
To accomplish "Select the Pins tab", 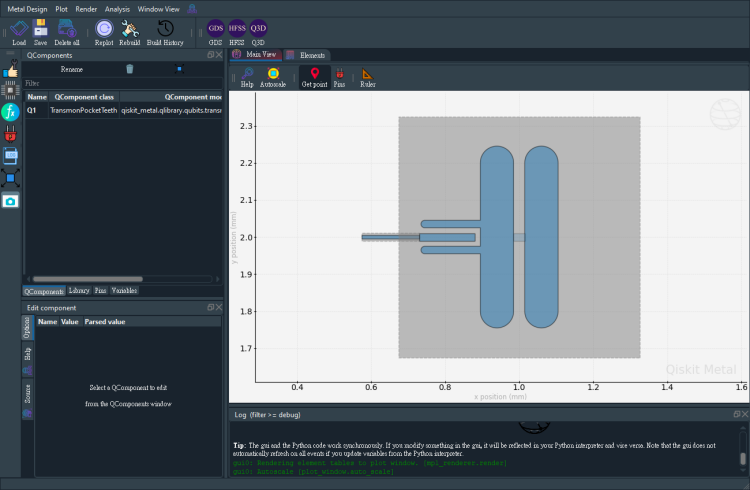I will 100,290.
